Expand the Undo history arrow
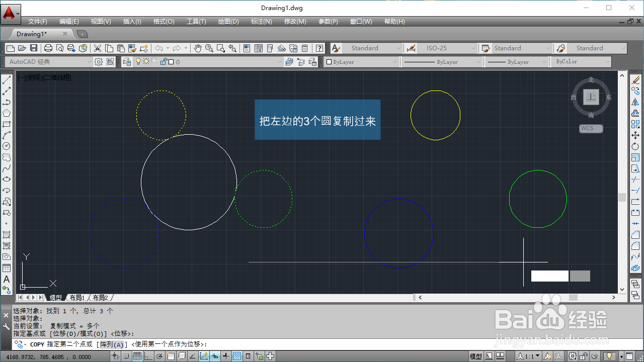 [x=168, y=48]
